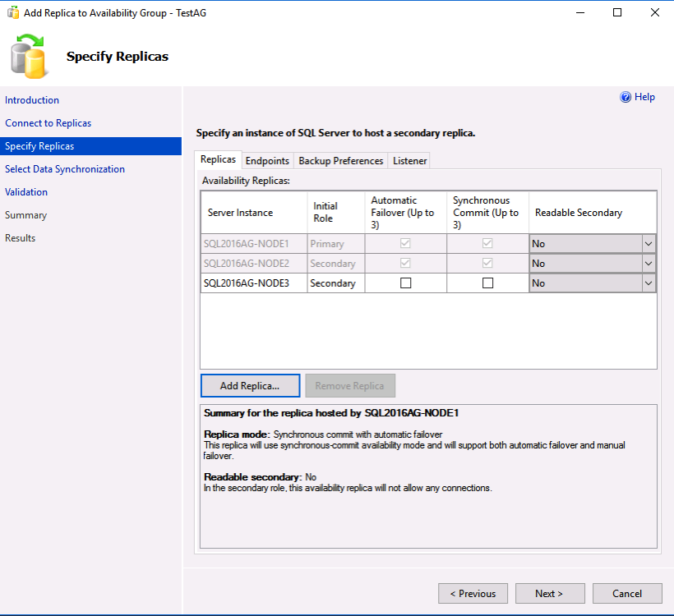Jump to Select Data Synchronization step
674x616 pixels.
[65, 169]
